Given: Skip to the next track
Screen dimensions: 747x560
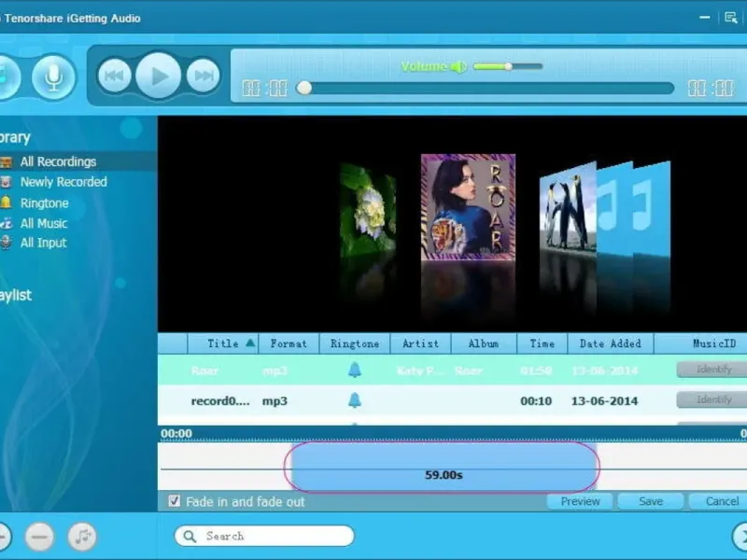Looking at the screenshot, I should [x=204, y=76].
